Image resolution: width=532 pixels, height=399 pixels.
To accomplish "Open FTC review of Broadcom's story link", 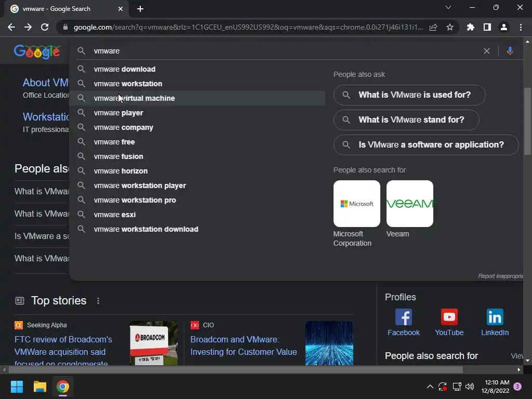I will [x=63, y=352].
